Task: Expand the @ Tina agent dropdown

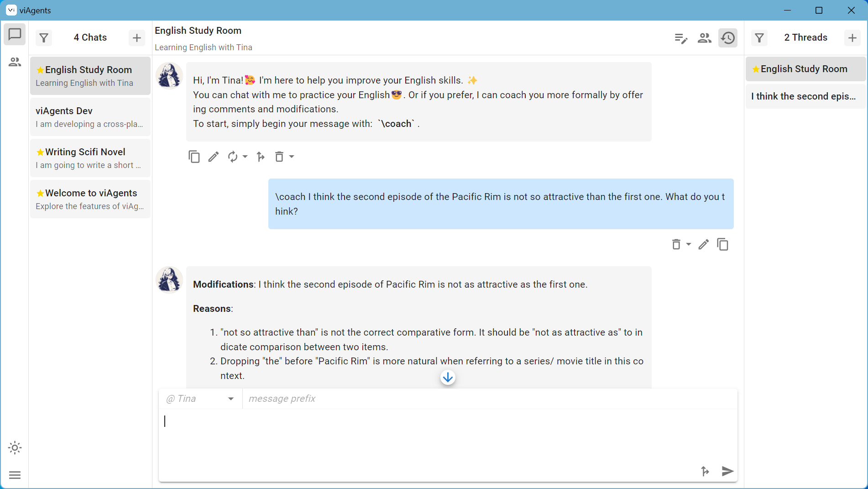Action: [x=231, y=399]
